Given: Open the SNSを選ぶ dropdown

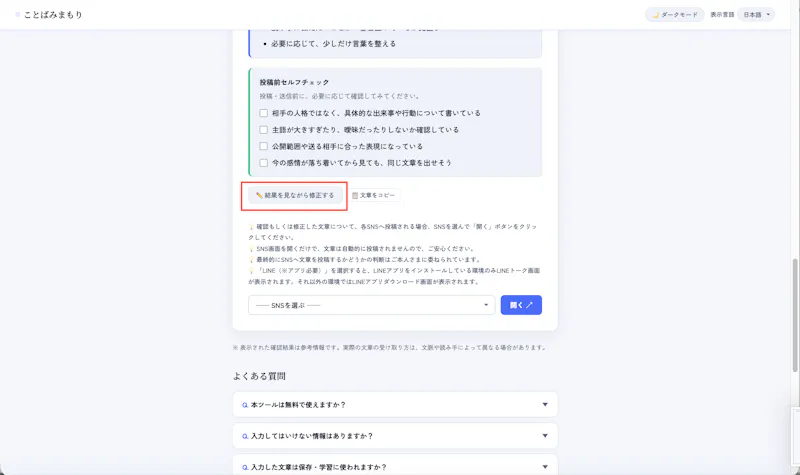Looking at the screenshot, I should click(371, 305).
